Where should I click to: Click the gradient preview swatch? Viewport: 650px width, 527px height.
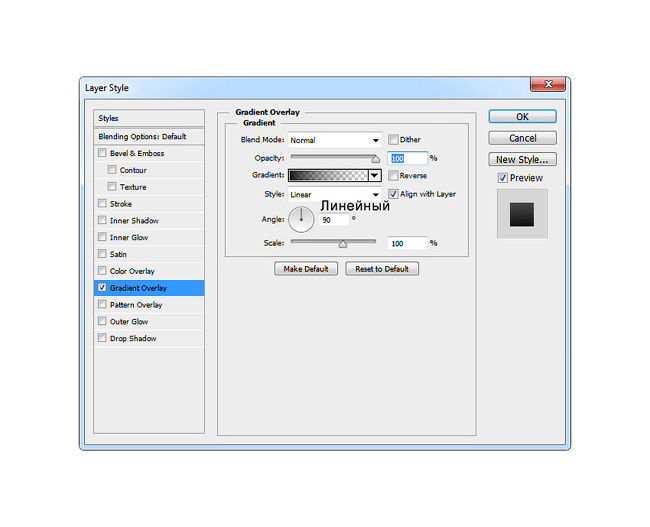click(x=328, y=175)
